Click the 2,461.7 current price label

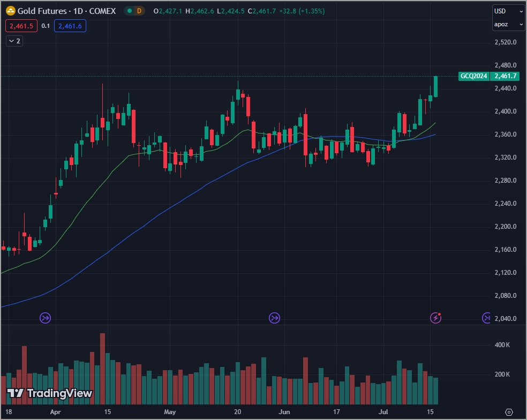pos(505,76)
